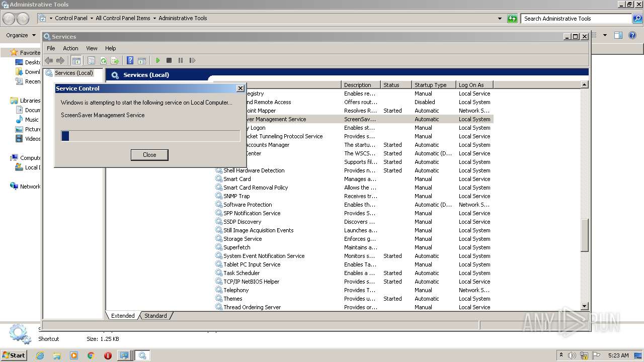The height and width of the screenshot is (362, 644).
Task: Click the Refresh icon in Services toolbar
Action: 103,60
